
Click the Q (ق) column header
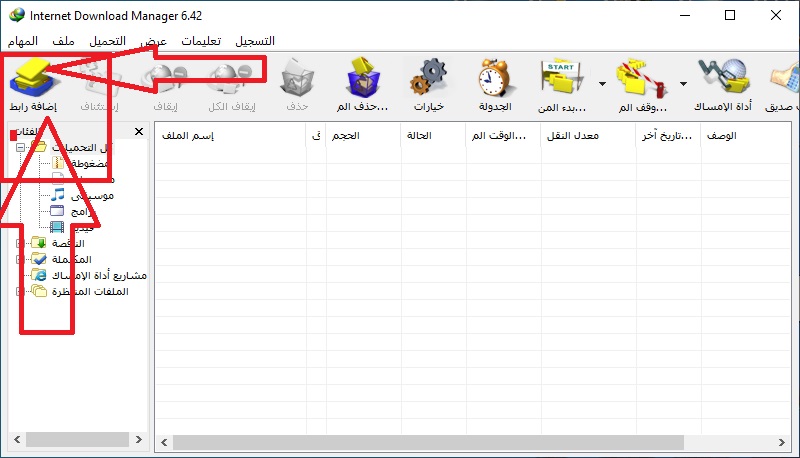click(316, 136)
